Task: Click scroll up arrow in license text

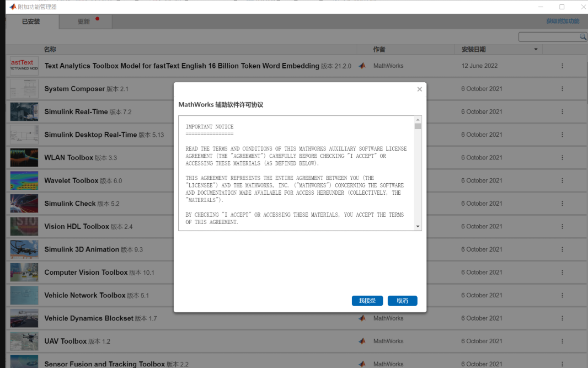Action: [418, 120]
